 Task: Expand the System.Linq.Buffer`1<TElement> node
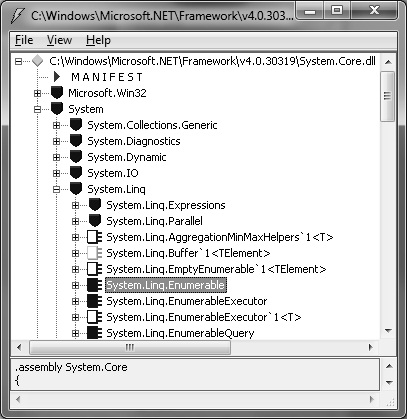pyautogui.click(x=75, y=253)
